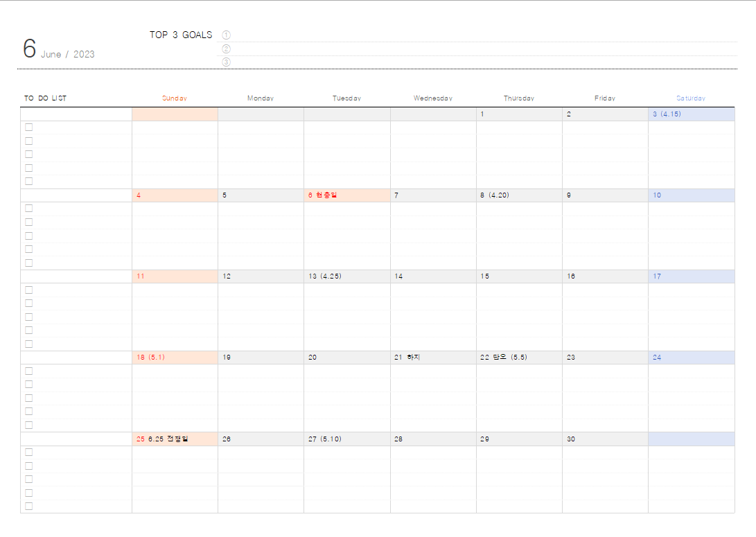Screen dimensions: 756x537
Task: Check the top to-do checkbox in June 18 week
Action: [29, 371]
